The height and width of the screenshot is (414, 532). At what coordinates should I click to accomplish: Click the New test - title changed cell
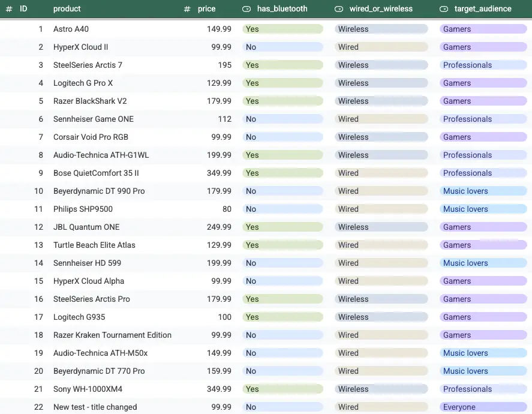(x=95, y=407)
